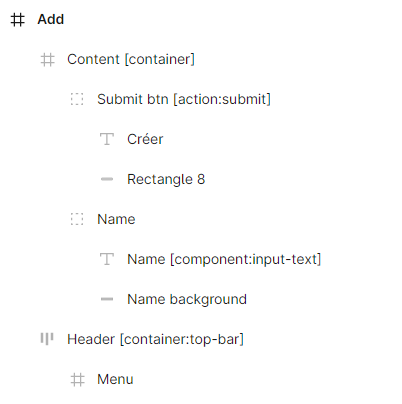Select the Header [container:top-bar] layer
This screenshot has width=402, height=404.
(x=155, y=339)
